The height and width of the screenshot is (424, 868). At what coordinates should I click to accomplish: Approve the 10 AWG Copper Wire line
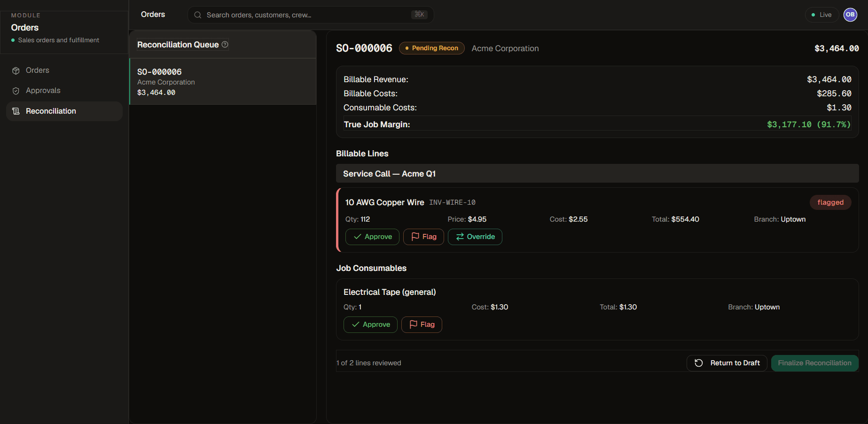pyautogui.click(x=372, y=237)
